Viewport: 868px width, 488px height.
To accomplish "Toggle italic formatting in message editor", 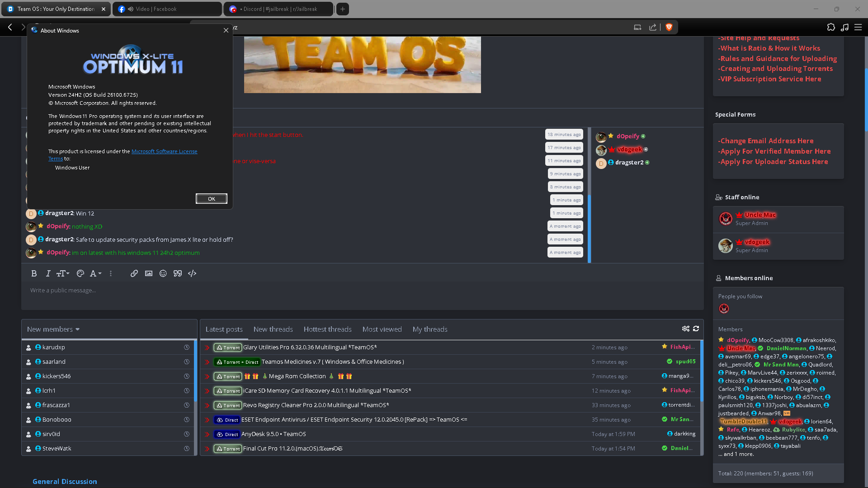I will [48, 273].
